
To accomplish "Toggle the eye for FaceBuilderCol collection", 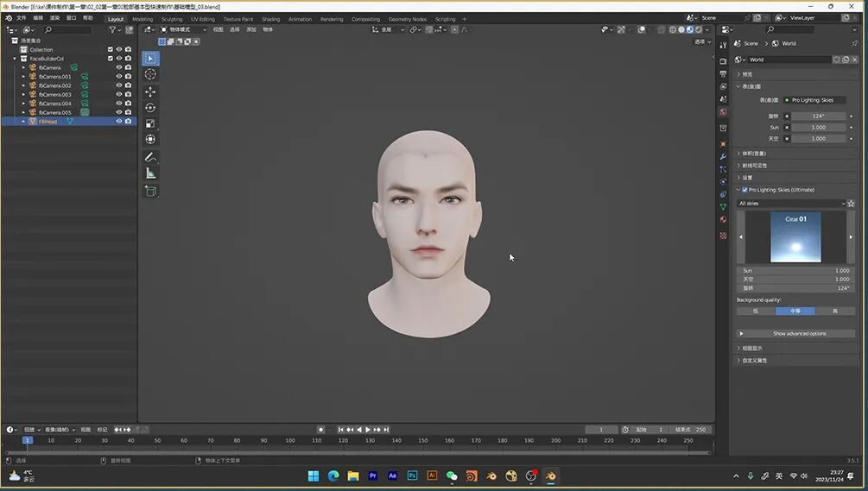I will [119, 59].
